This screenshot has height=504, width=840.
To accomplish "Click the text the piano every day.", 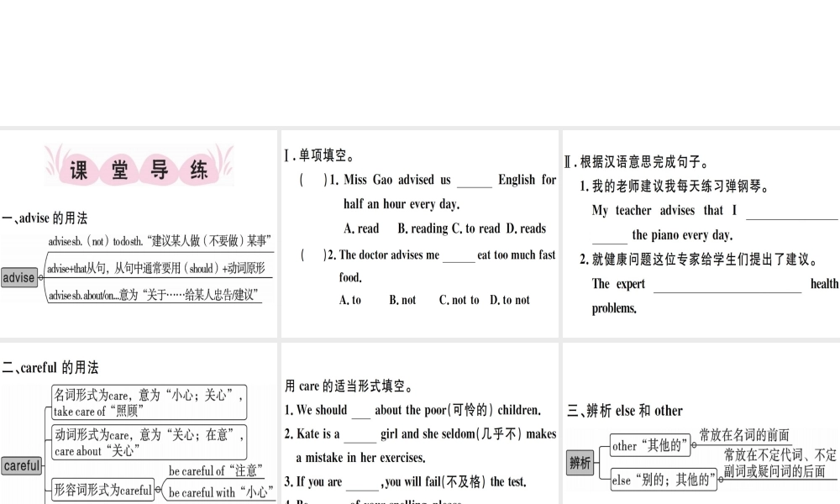I will [x=682, y=235].
